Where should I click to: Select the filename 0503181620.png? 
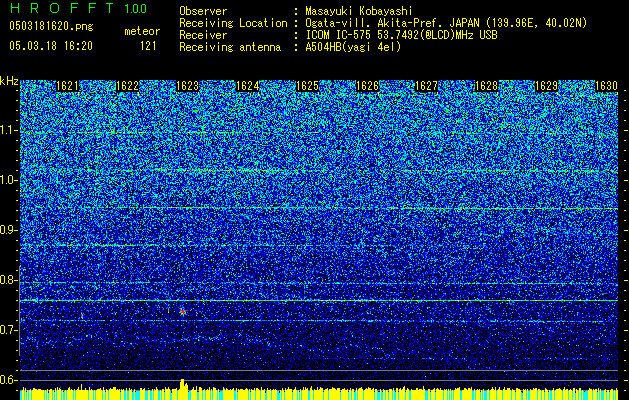(51, 26)
